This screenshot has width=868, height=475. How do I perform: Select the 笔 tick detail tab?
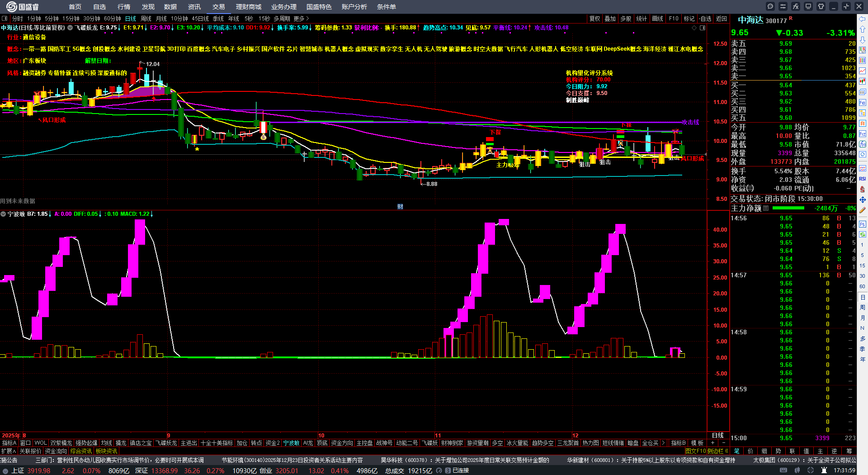click(736, 451)
